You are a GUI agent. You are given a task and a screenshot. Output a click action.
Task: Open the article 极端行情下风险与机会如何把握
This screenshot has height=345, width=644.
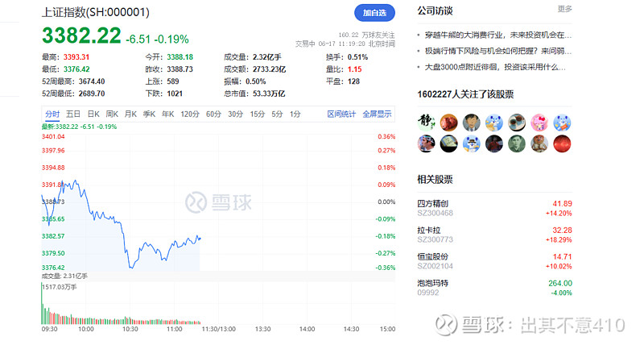pyautogui.click(x=497, y=51)
